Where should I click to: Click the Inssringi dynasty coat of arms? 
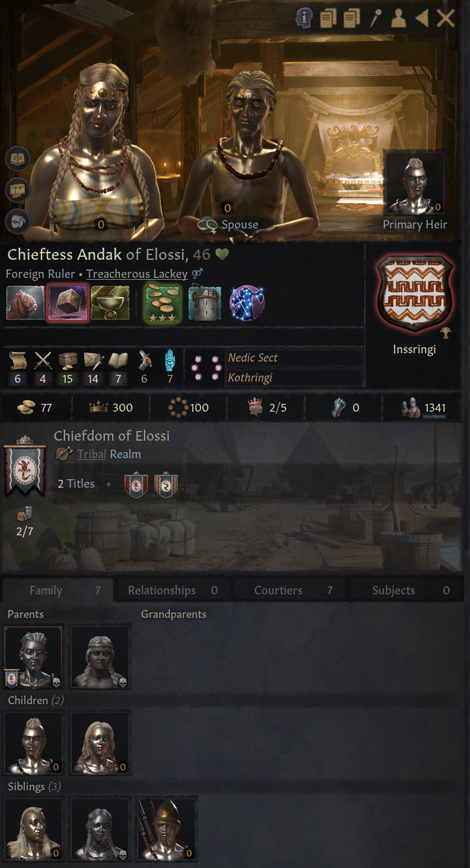[414, 294]
